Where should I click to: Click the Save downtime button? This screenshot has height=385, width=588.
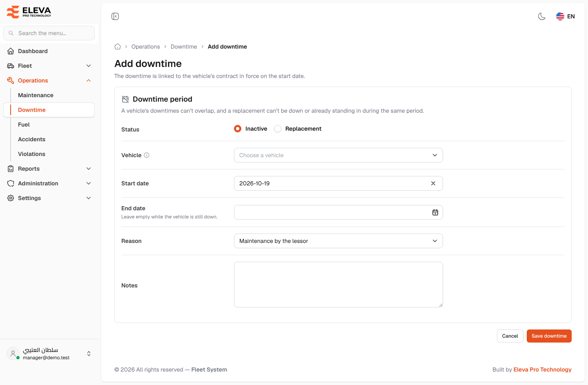coord(549,336)
